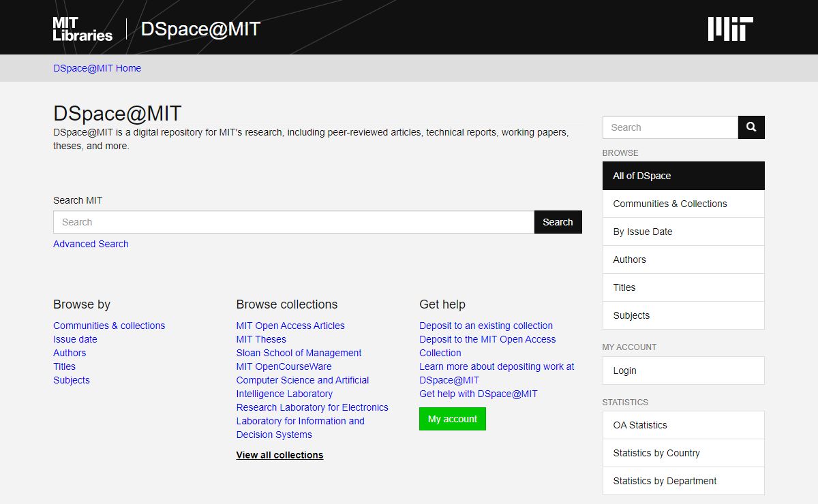Click the sidebar search magnifier button
Image resolution: width=818 pixels, height=504 pixels.
[x=751, y=127]
